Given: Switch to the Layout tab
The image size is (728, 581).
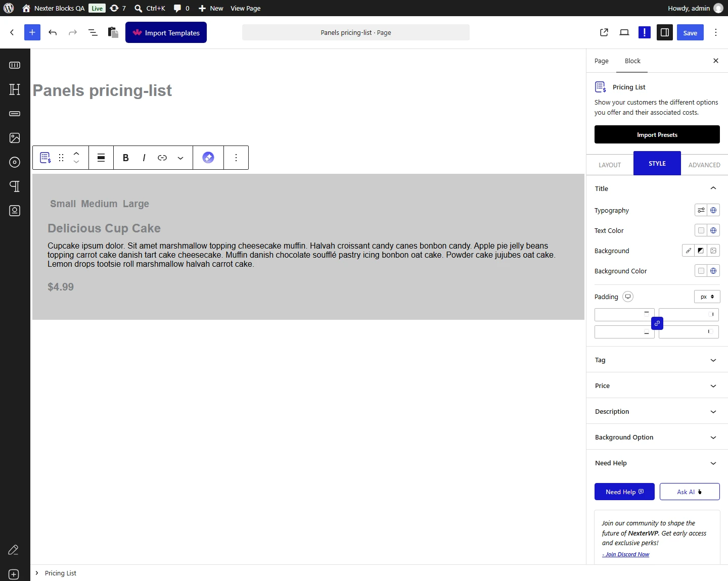Looking at the screenshot, I should (610, 165).
